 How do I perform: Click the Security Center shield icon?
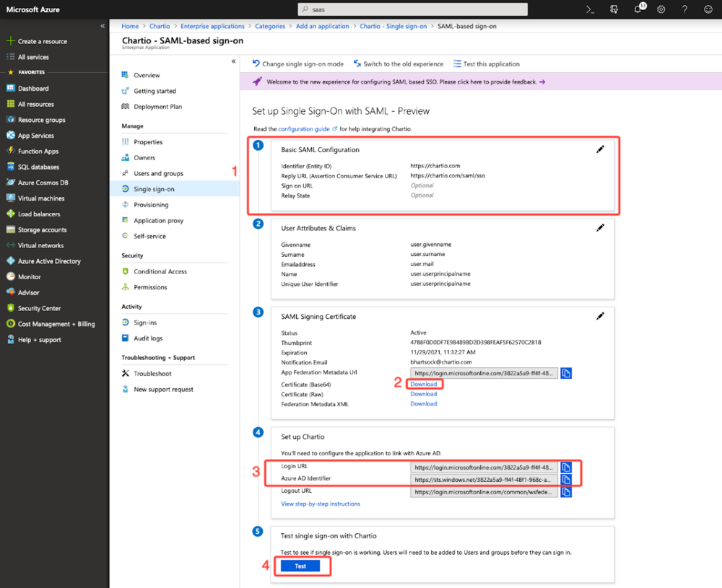[10, 308]
